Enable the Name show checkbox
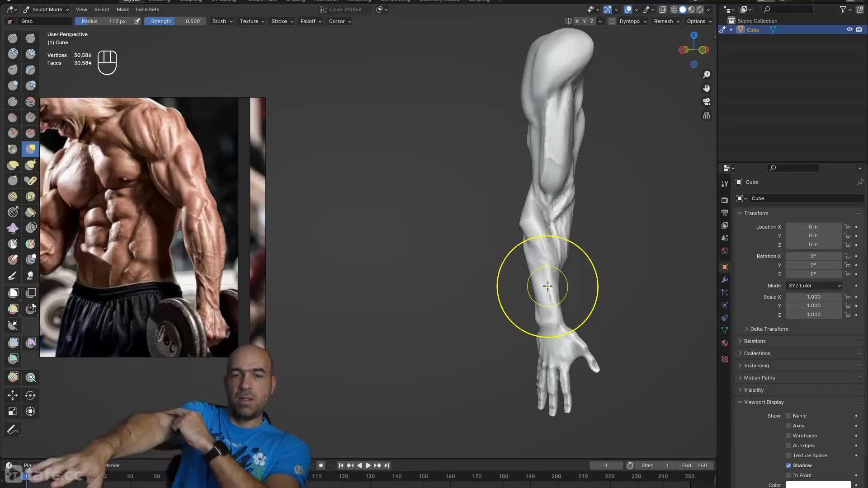 pyautogui.click(x=788, y=416)
